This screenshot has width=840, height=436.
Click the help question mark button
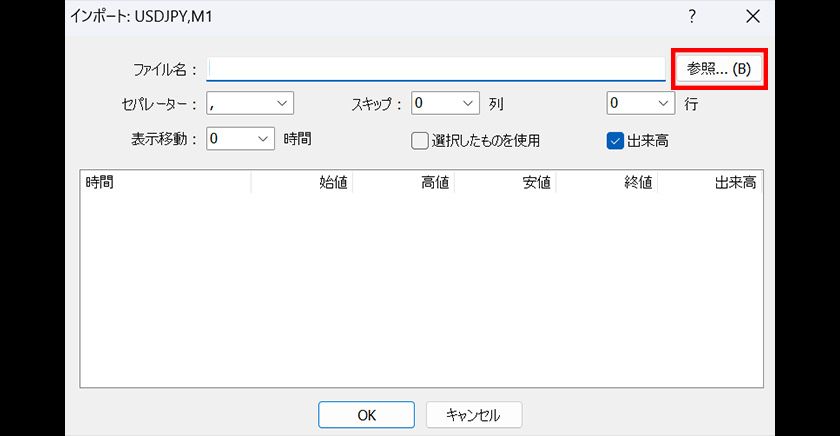[x=691, y=16]
